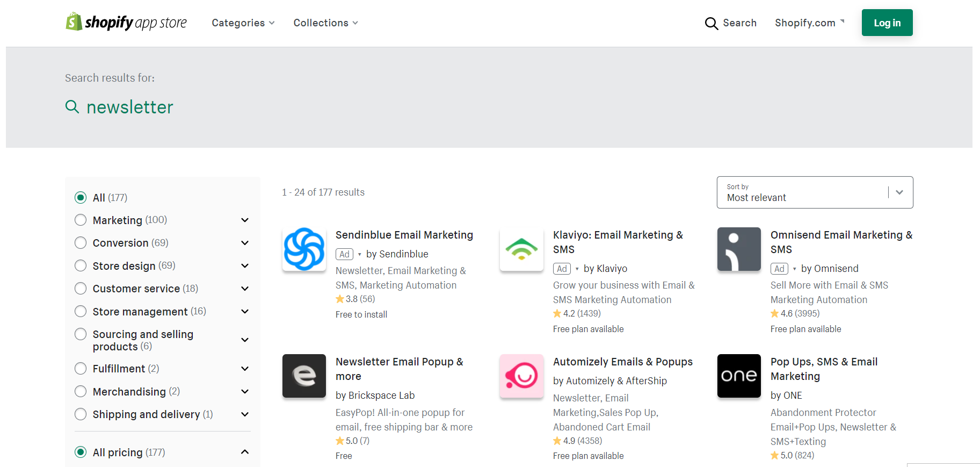Select the Shipping and delivery filter

click(81, 414)
